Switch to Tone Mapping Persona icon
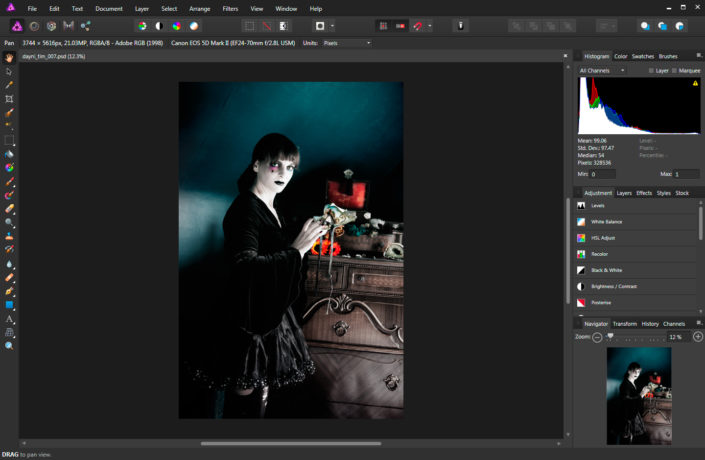The image size is (705, 460). [68, 26]
